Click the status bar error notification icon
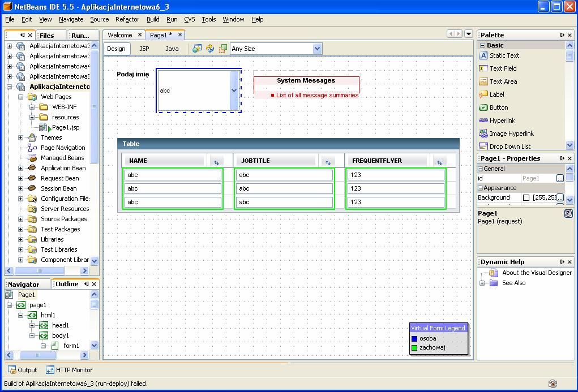The width and height of the screenshot is (578, 392). click(553, 384)
